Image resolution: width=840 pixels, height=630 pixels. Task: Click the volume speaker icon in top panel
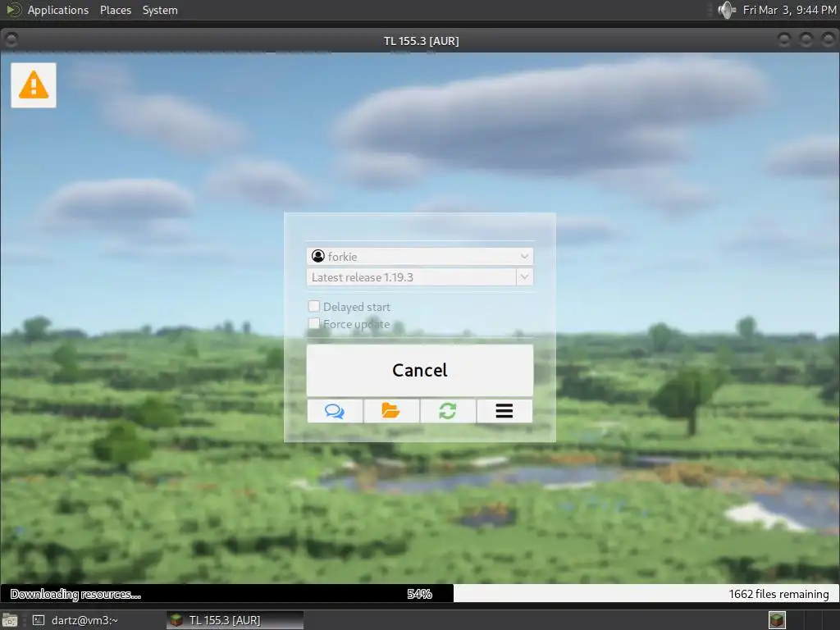click(x=727, y=10)
